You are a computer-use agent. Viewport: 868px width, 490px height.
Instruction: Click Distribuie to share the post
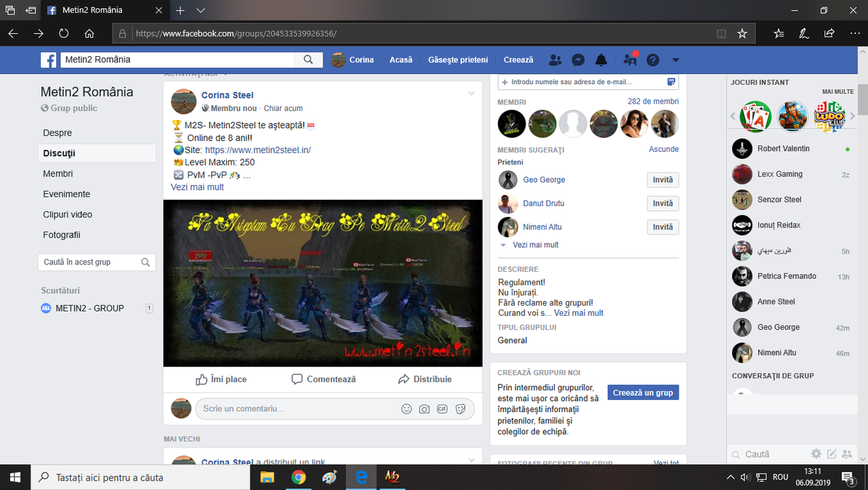tap(425, 380)
